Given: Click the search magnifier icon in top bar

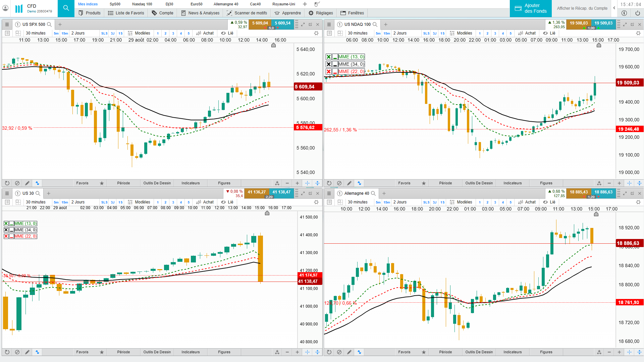Looking at the screenshot, I should point(66,8).
